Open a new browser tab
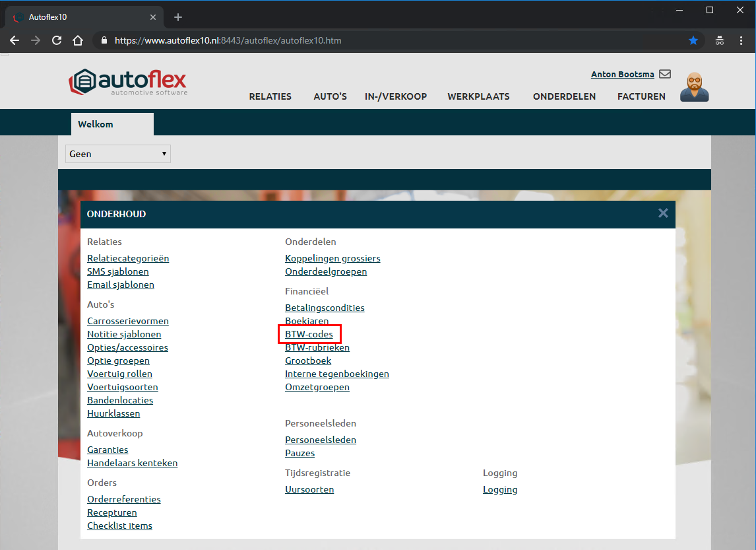This screenshot has width=756, height=550. click(178, 17)
